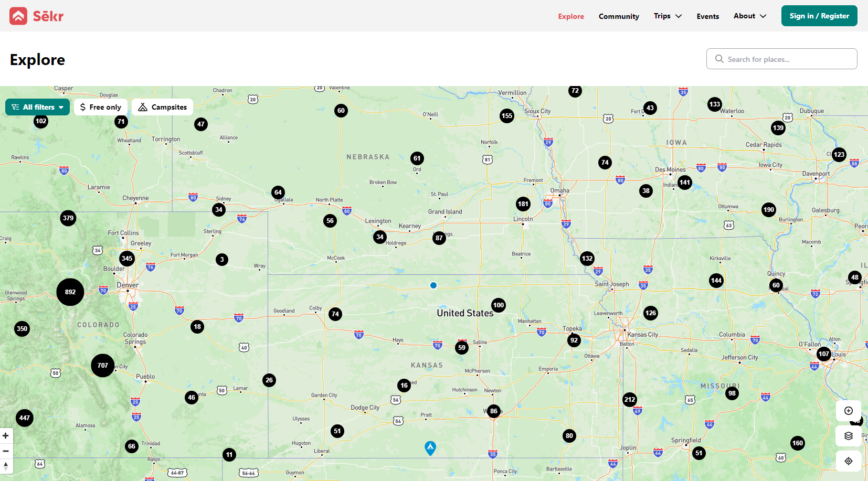Expand the About menu

click(x=749, y=16)
